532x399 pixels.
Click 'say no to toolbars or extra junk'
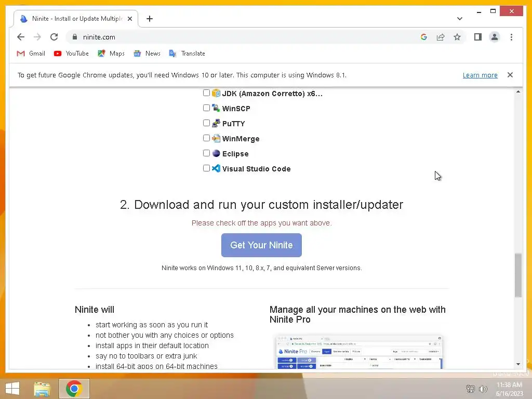(146, 356)
